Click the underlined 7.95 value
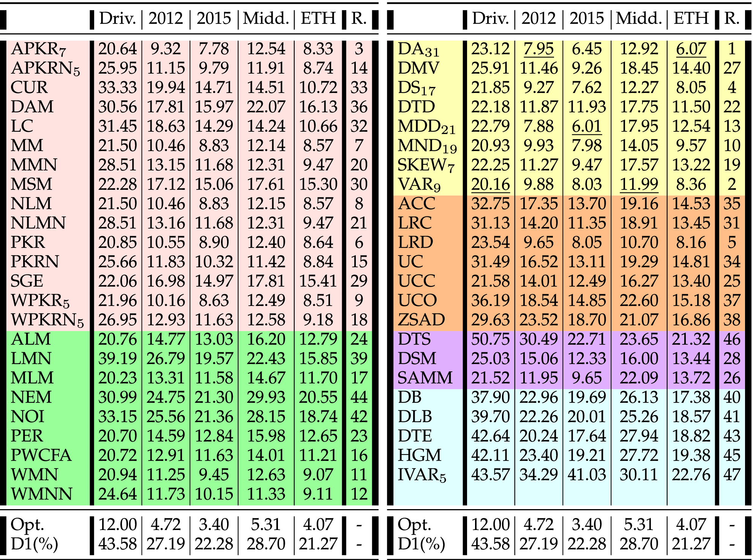 click(x=538, y=49)
